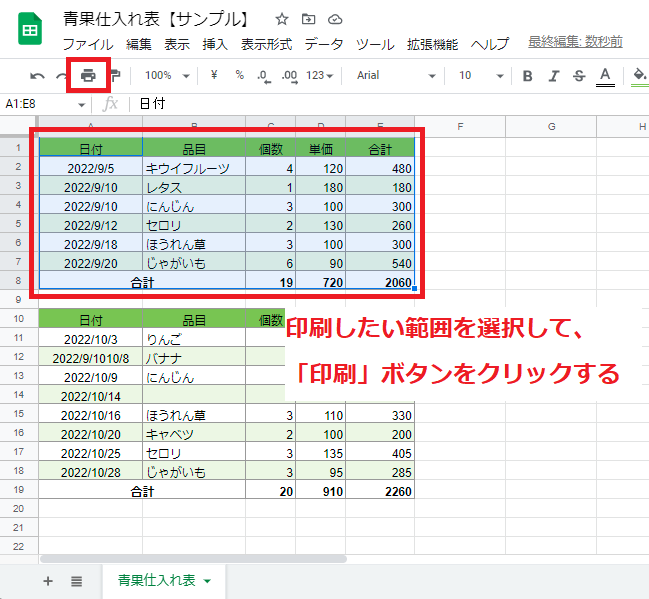Open Google Sheets home logo

[x=30, y=31]
